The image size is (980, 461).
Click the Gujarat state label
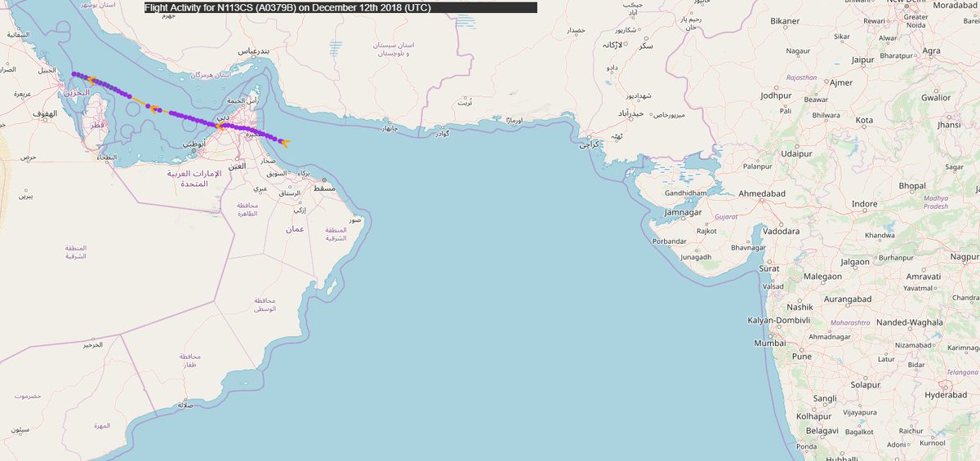coord(725,218)
